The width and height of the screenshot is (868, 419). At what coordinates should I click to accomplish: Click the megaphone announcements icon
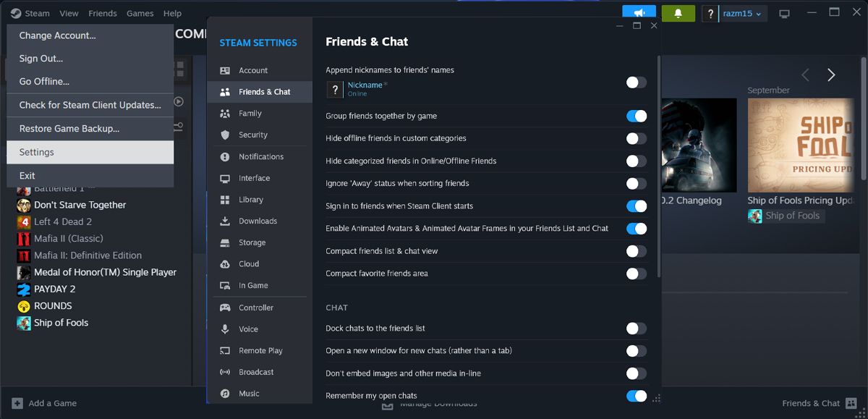pos(639,13)
